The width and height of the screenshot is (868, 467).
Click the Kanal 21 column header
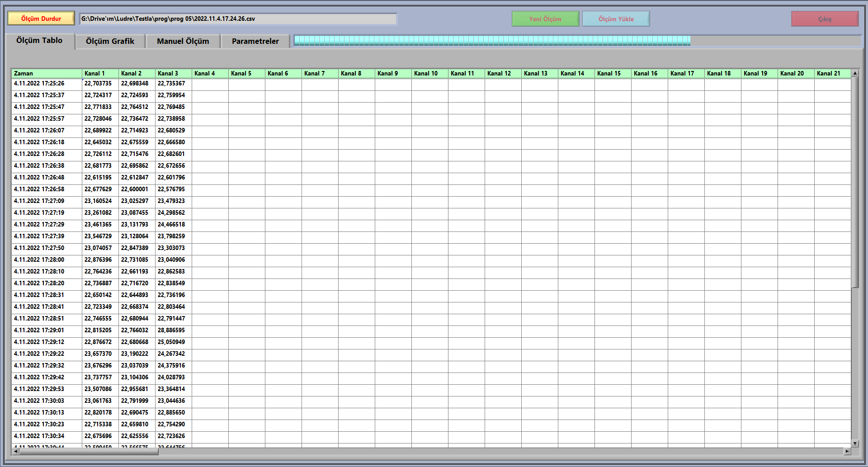(x=832, y=73)
